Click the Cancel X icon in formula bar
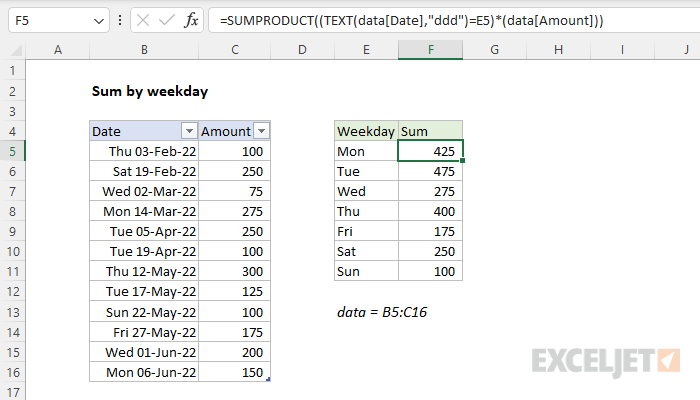Image resolution: width=700 pixels, height=400 pixels. click(x=143, y=20)
